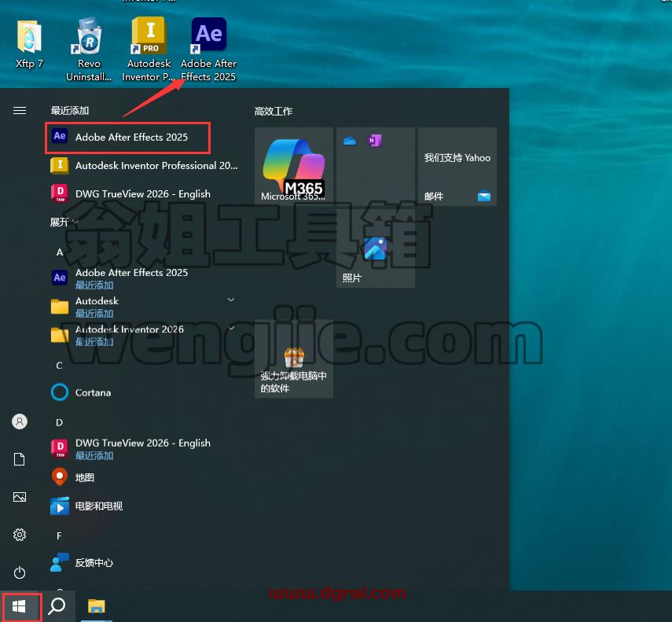The image size is (672, 622).
Task: Toggle the hamburger menu in Start
Action: tap(20, 111)
